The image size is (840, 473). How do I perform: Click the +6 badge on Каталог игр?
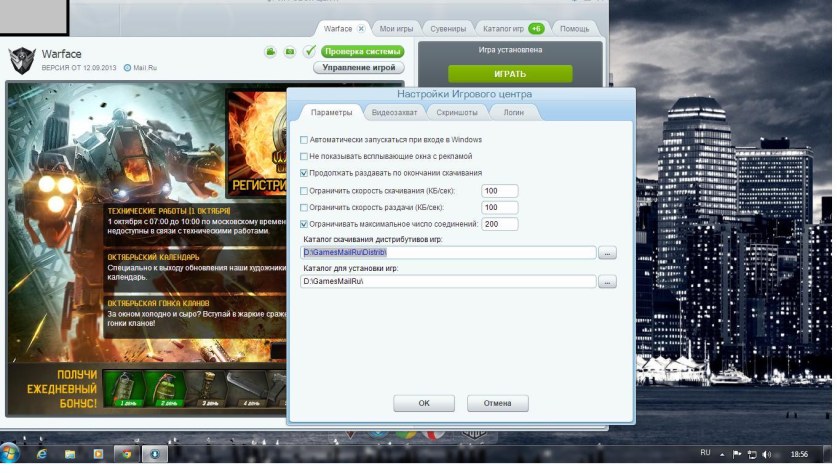pos(536,28)
